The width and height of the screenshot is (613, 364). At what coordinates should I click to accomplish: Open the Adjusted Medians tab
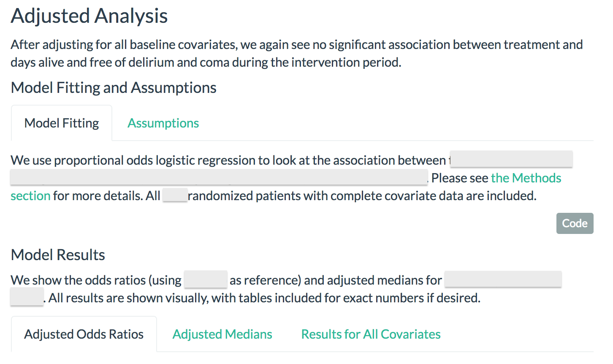point(222,334)
